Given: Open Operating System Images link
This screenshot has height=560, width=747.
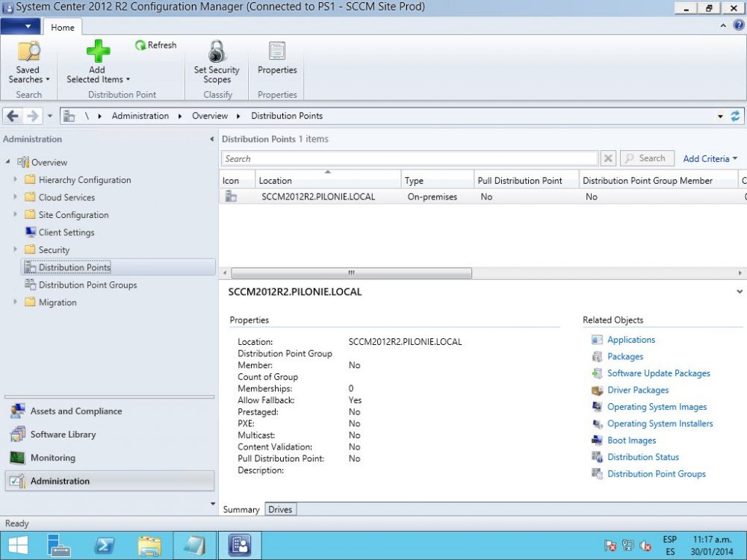Looking at the screenshot, I should [657, 407].
